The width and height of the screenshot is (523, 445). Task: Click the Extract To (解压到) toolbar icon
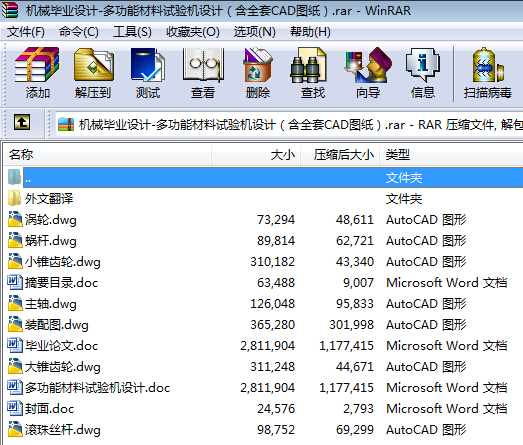94,64
